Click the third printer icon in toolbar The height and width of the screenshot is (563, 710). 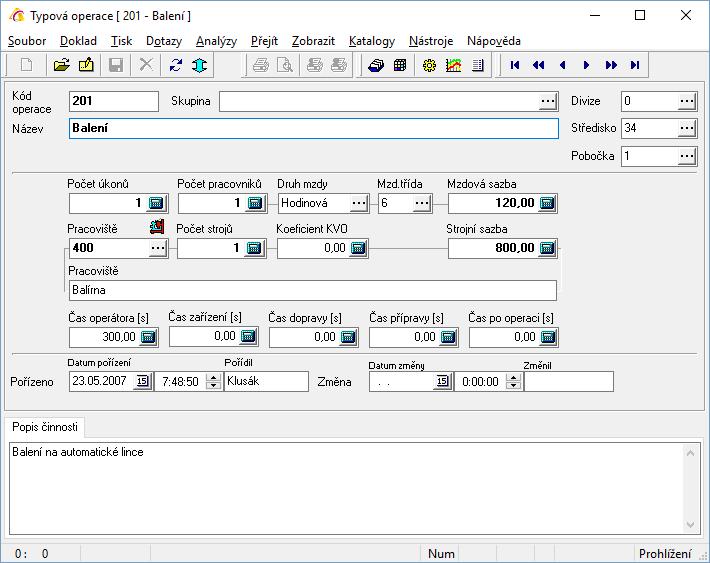[315, 65]
